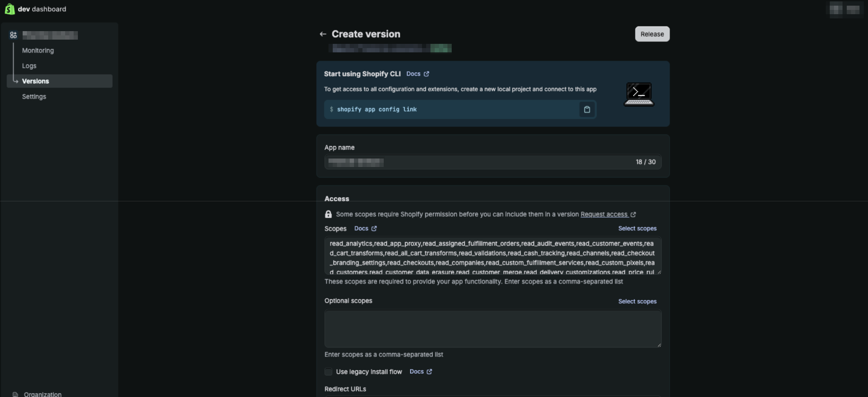Click the Access section heading

point(337,199)
